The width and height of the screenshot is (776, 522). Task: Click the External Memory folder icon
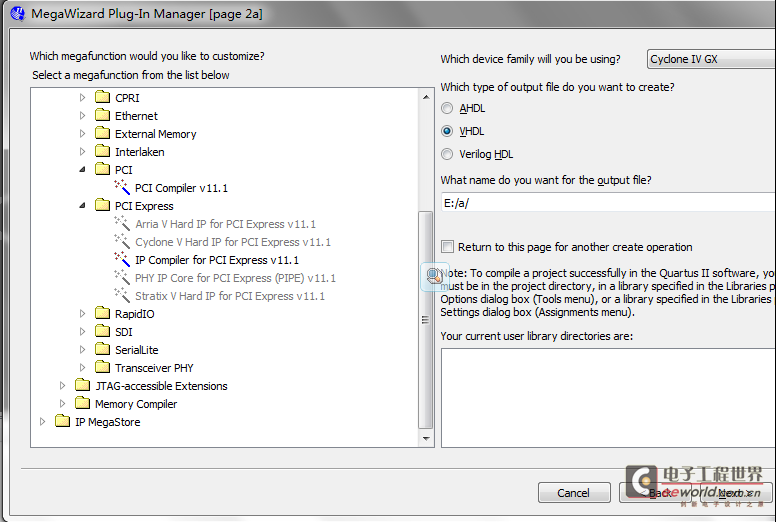[x=102, y=133]
